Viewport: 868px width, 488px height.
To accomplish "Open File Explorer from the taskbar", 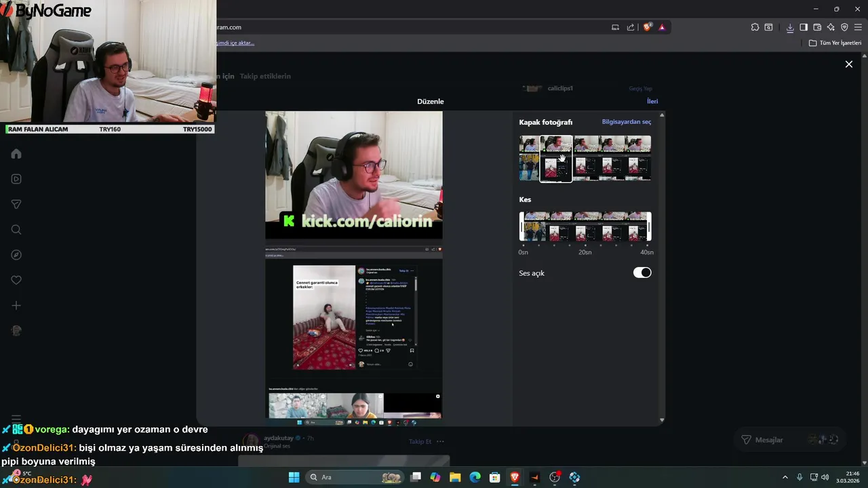I will click(455, 477).
